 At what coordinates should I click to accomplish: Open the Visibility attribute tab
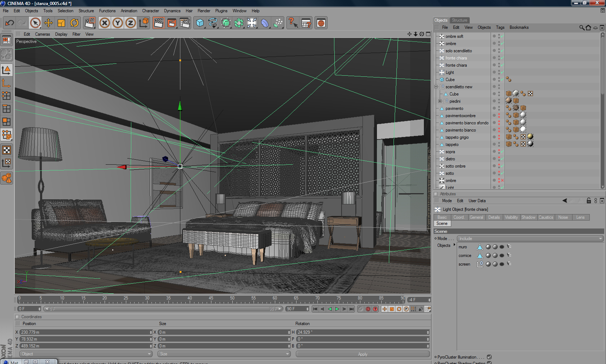(x=511, y=217)
